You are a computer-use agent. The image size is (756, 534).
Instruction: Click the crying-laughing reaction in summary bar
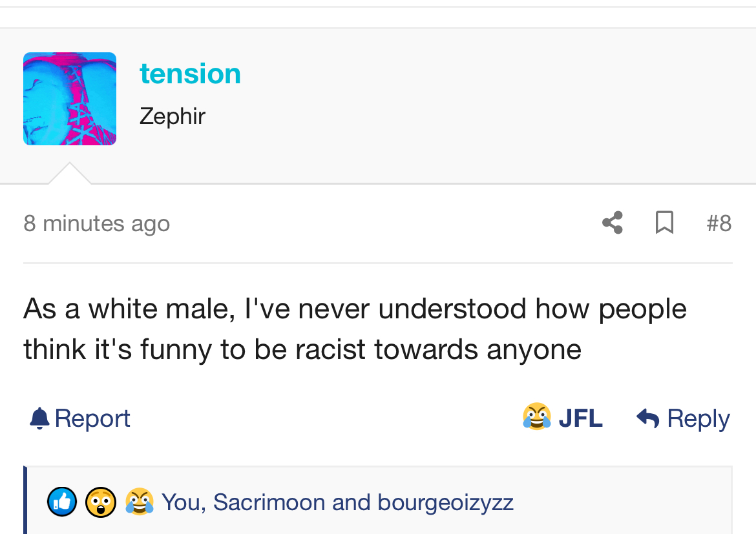click(x=140, y=502)
